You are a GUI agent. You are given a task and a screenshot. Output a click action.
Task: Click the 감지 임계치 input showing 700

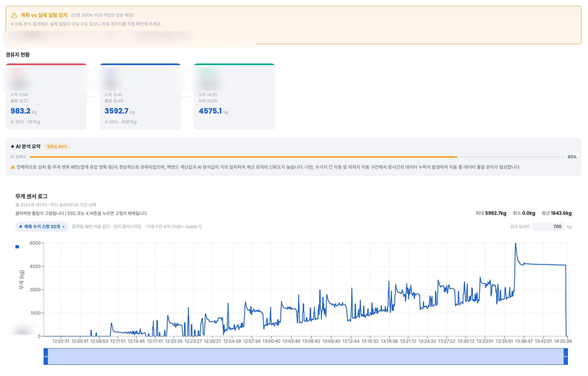coord(548,227)
